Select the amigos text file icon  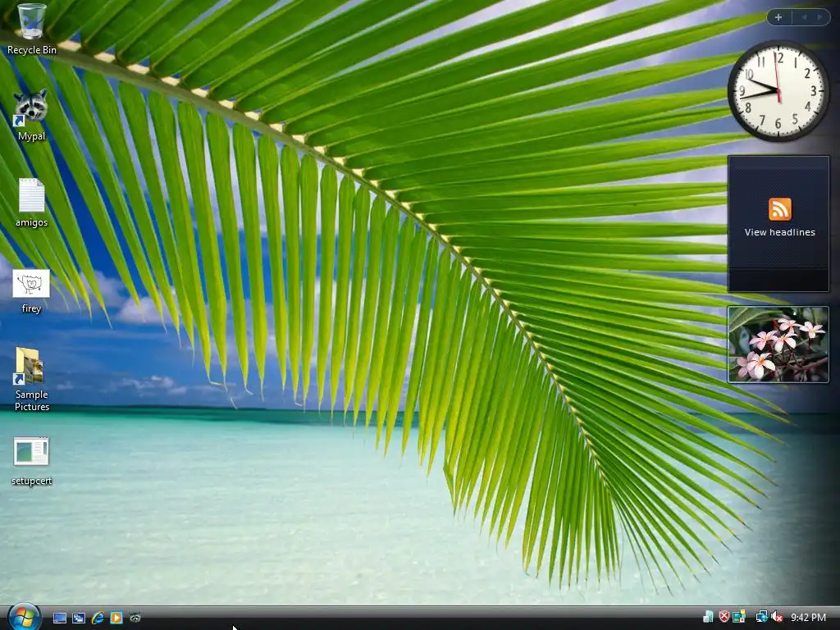(x=31, y=195)
